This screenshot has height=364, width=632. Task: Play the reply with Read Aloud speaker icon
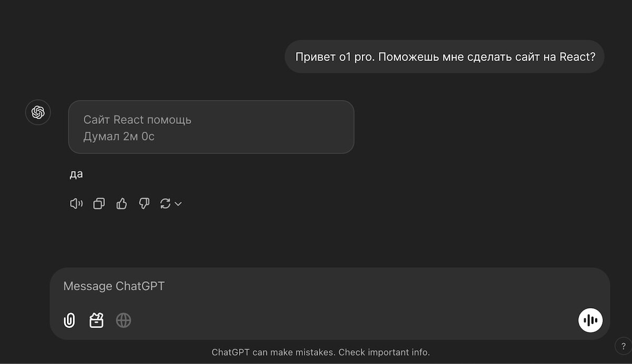(x=76, y=204)
